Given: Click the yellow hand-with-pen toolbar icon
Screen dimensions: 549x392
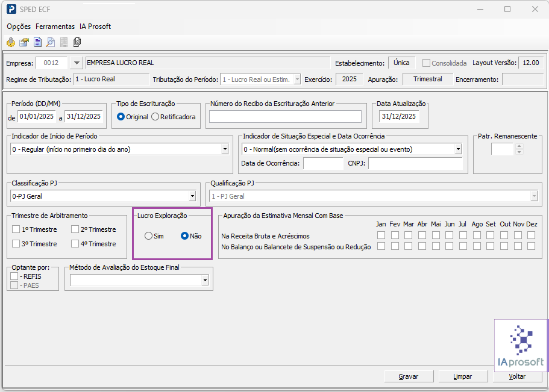Looking at the screenshot, I should pyautogui.click(x=11, y=42).
